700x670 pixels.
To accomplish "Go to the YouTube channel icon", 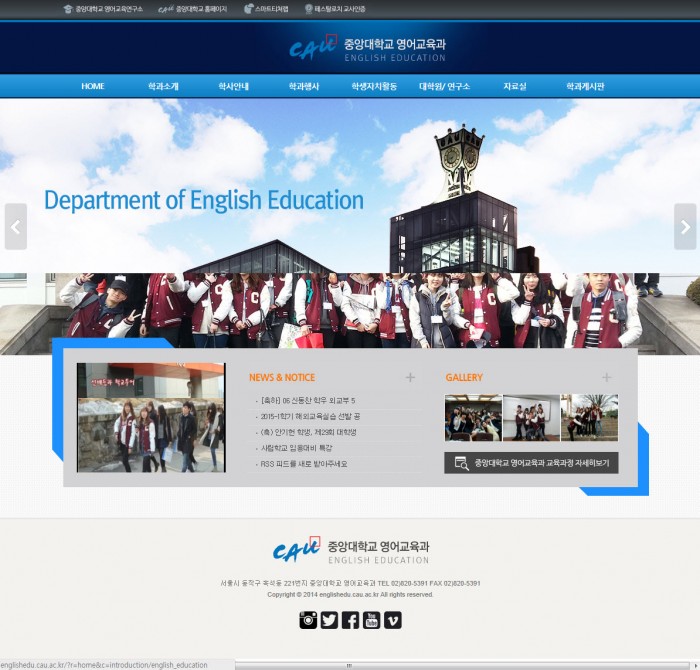I will point(371,620).
